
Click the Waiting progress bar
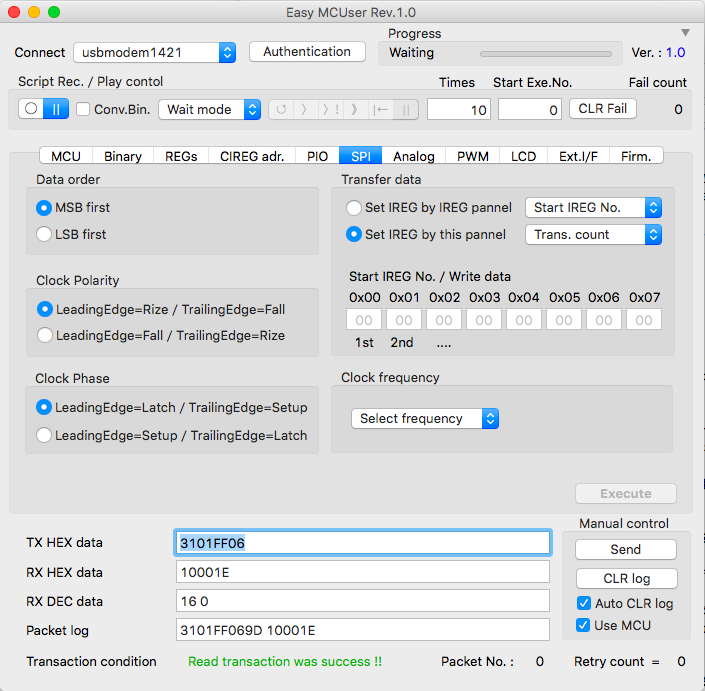[x=546, y=53]
